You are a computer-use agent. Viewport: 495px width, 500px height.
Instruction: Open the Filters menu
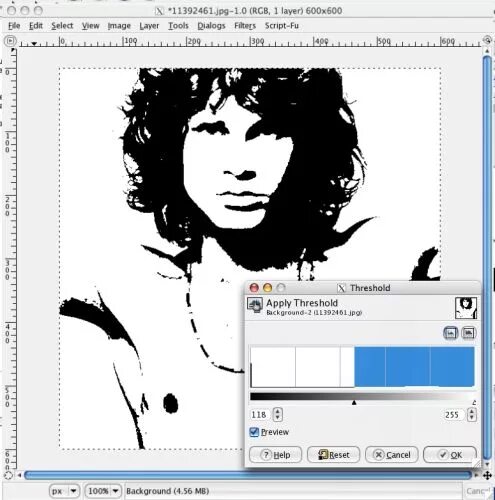[245, 26]
